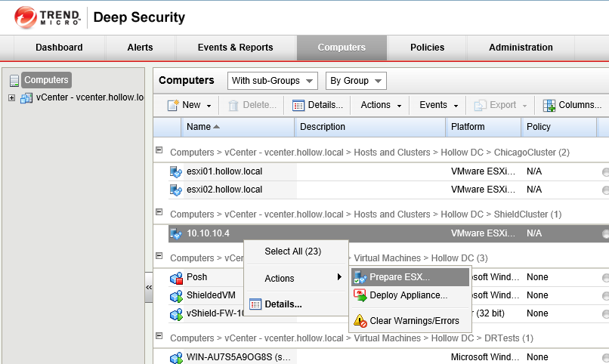Click the Details toolbar icon
This screenshot has width=609, height=364.
pyautogui.click(x=298, y=105)
